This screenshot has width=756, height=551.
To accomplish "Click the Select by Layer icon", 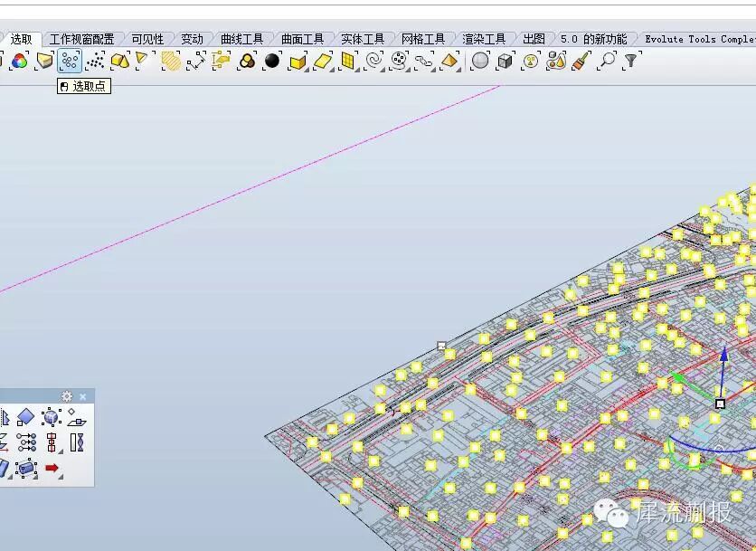I will point(44,62).
